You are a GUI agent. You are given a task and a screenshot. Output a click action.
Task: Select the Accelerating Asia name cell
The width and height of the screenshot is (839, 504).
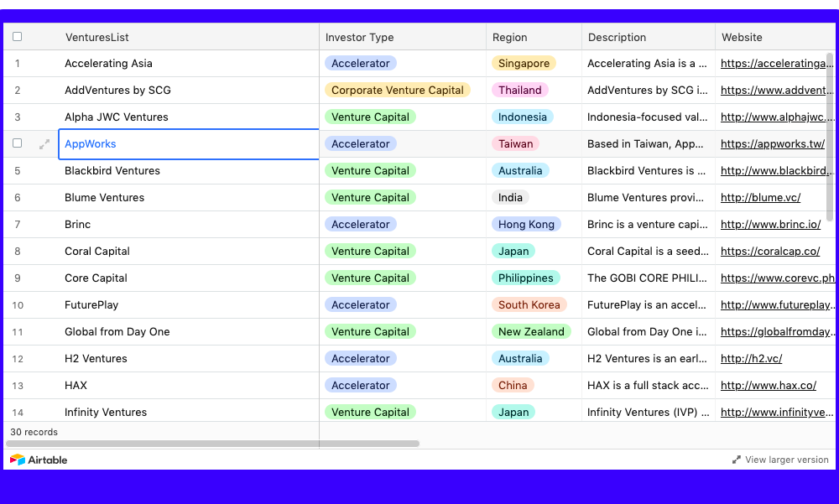click(x=188, y=63)
